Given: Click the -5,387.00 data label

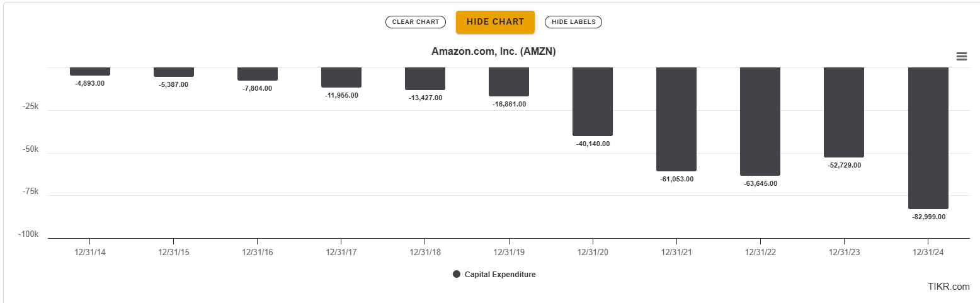Looking at the screenshot, I should [x=174, y=84].
